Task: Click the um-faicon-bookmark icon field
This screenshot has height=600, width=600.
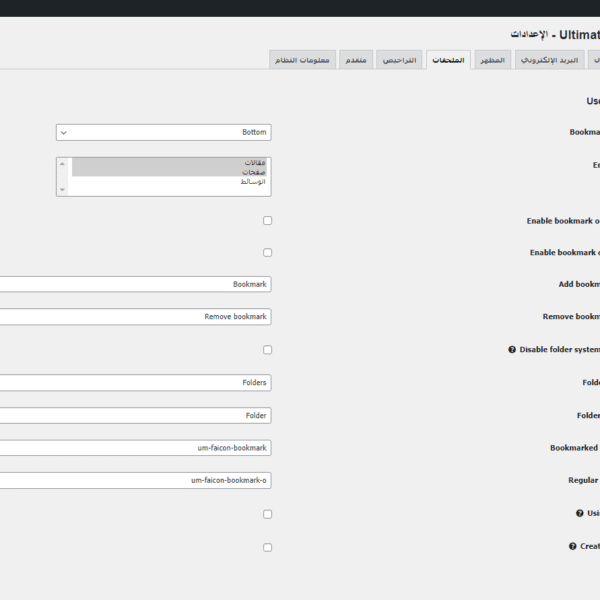Action: click(135, 448)
